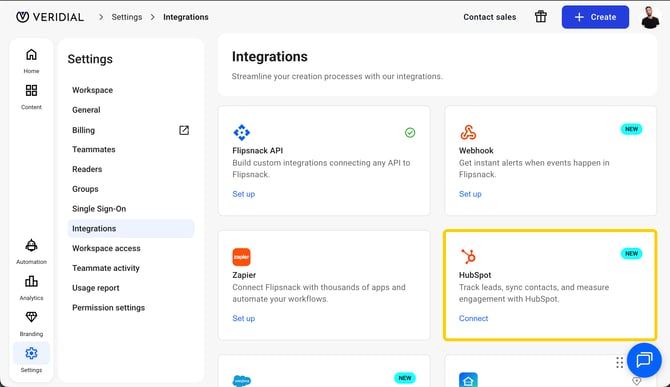Click Set up under Zapier
Image resolution: width=670 pixels, height=387 pixels.
point(244,318)
